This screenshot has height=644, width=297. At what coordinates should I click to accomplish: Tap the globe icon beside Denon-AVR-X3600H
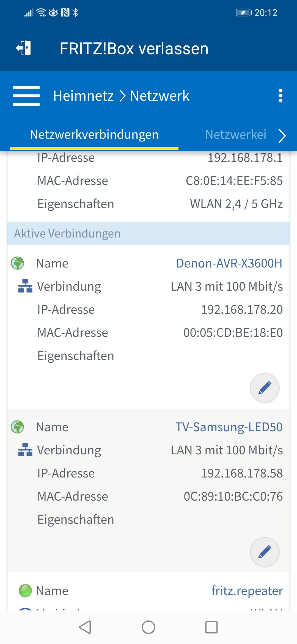(x=17, y=263)
